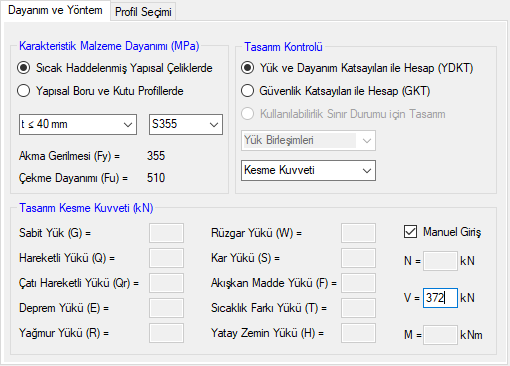Click the Akışkan Madde Yükü (F) field
510x366 pixels.
pos(358,283)
